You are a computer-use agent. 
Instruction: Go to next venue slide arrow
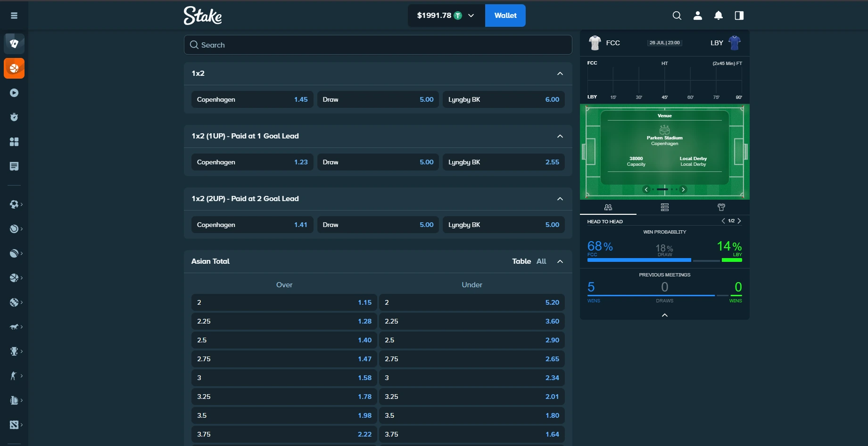point(683,189)
